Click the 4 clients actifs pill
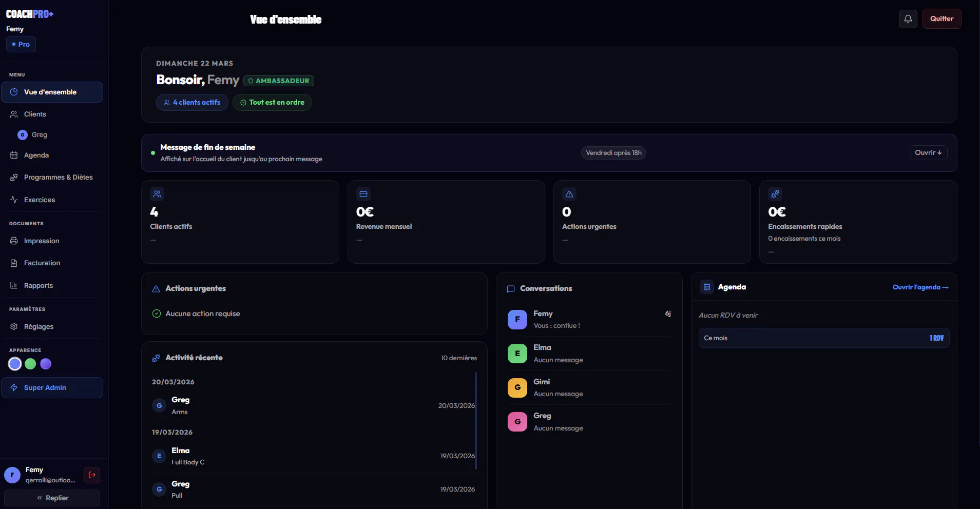980x509 pixels. pos(192,103)
